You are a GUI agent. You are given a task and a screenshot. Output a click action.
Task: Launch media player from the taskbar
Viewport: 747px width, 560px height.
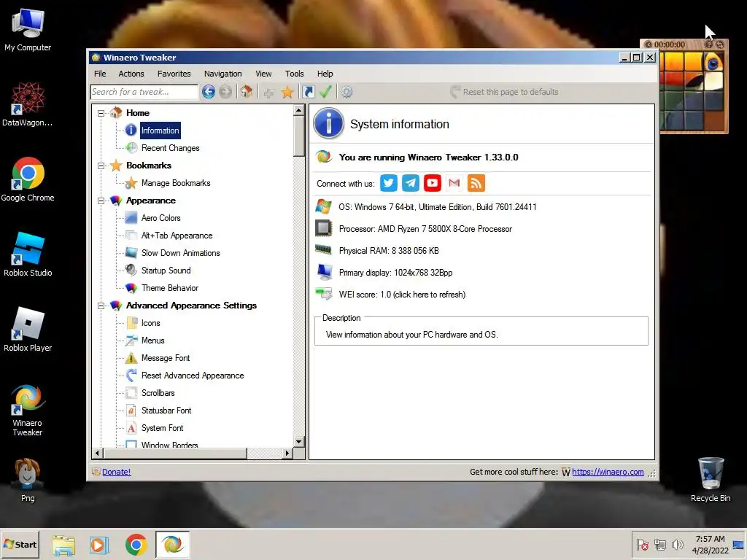click(99, 545)
